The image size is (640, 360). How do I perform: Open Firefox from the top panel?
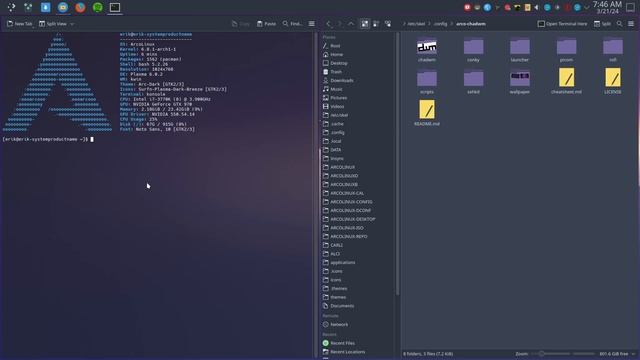[x=80, y=7]
